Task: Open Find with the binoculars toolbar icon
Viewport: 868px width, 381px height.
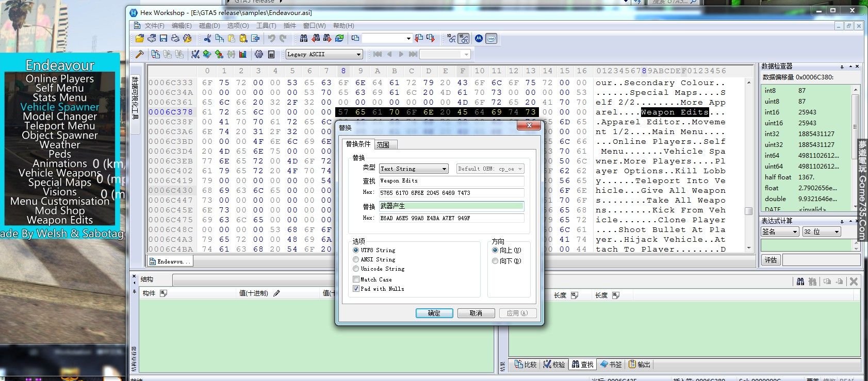Action: click(304, 39)
